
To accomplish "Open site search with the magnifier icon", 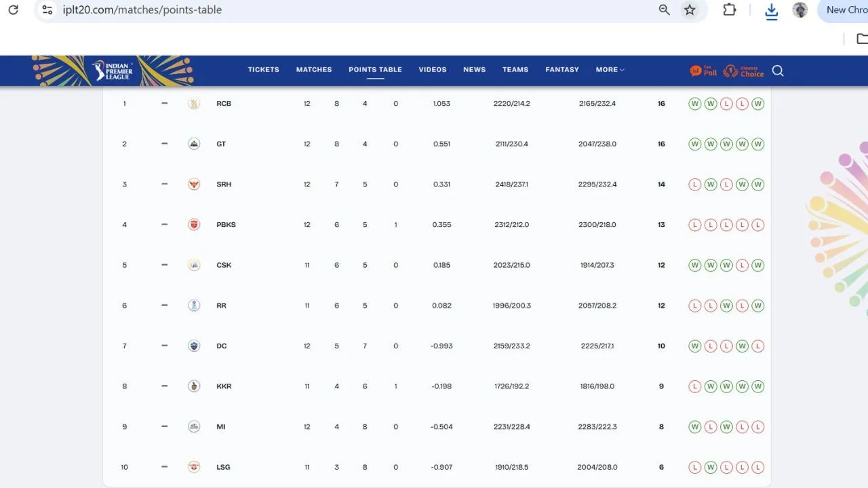I will 778,70.
